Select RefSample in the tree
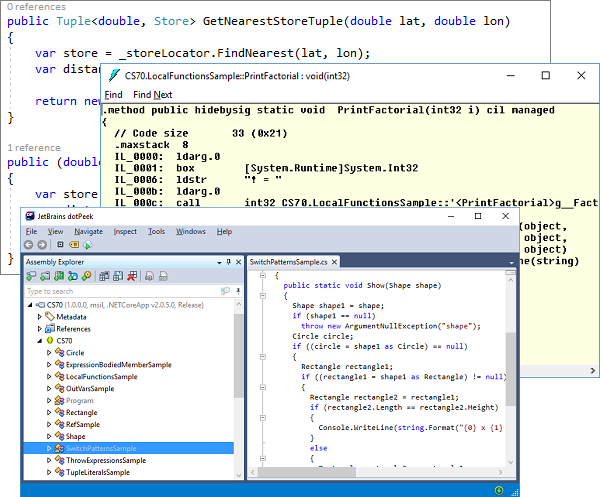 [x=83, y=424]
